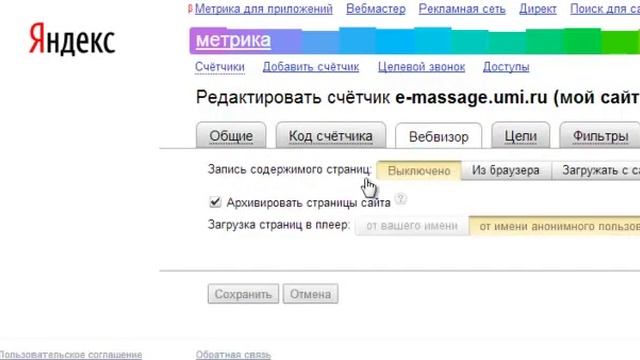Switch to the Код счётчика tab

[331, 136]
